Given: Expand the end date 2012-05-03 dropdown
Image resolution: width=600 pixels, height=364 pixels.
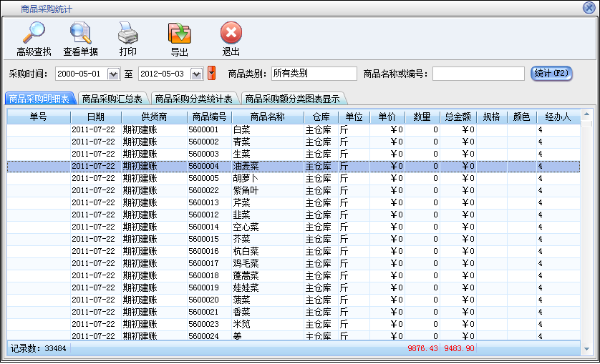Looking at the screenshot, I should pyautogui.click(x=196, y=74).
